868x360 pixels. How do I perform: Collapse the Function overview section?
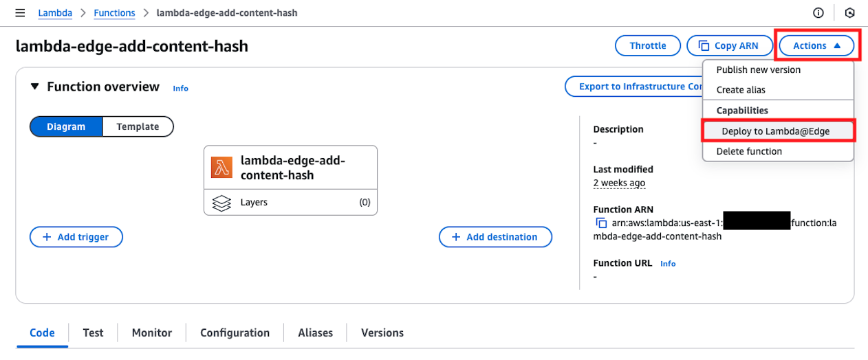34,87
